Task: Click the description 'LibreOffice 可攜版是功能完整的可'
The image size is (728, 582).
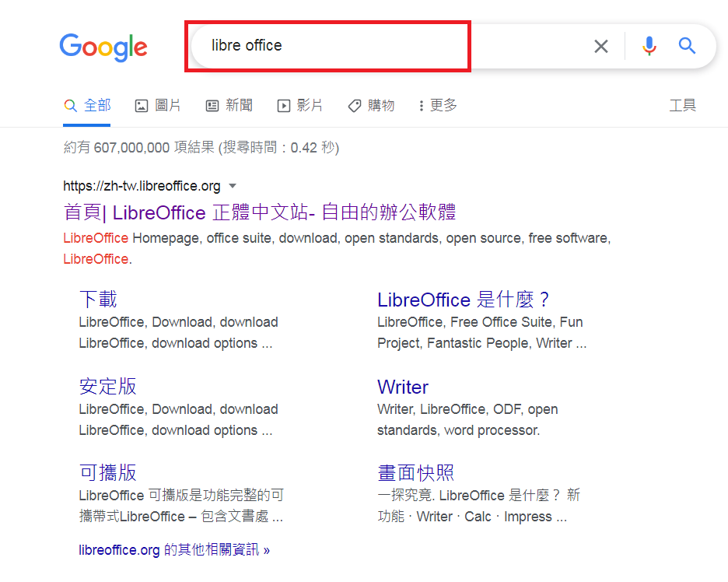Action: pos(181,495)
